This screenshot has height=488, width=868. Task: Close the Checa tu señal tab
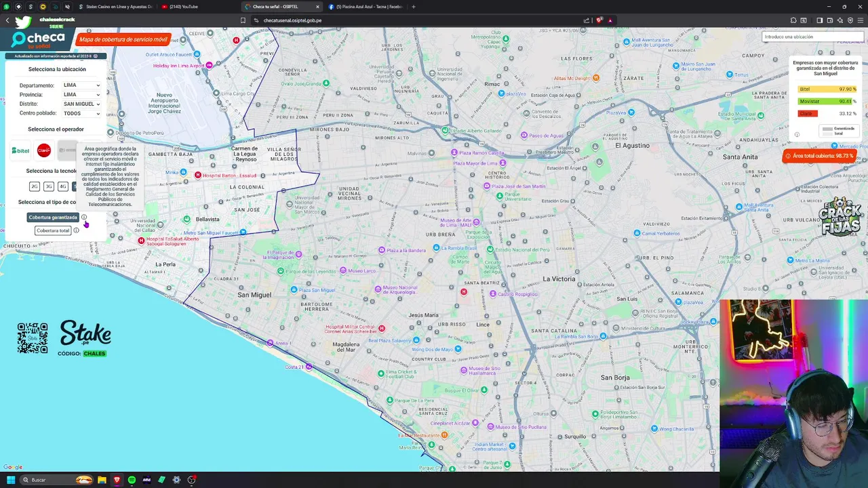pos(318,7)
